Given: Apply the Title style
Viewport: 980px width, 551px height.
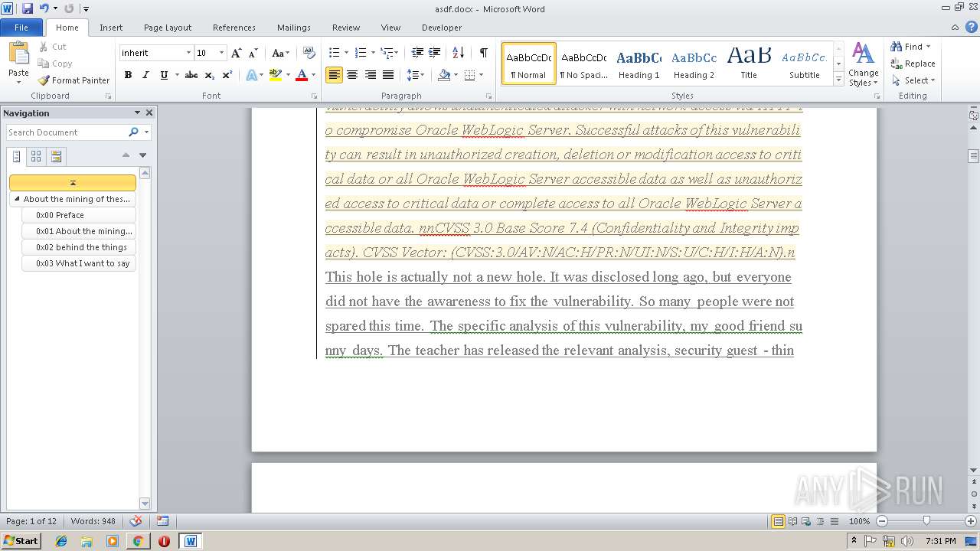Looking at the screenshot, I should (749, 64).
